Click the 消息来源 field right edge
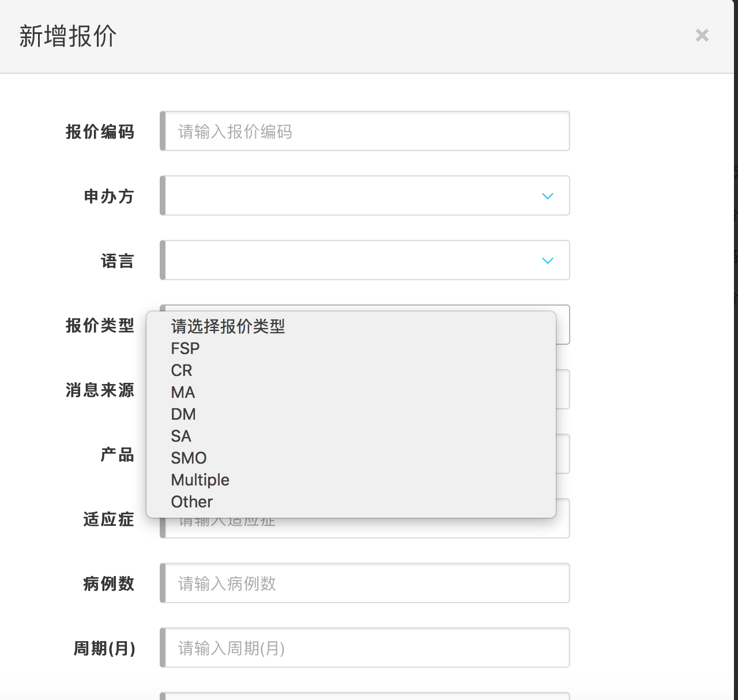 pos(563,390)
